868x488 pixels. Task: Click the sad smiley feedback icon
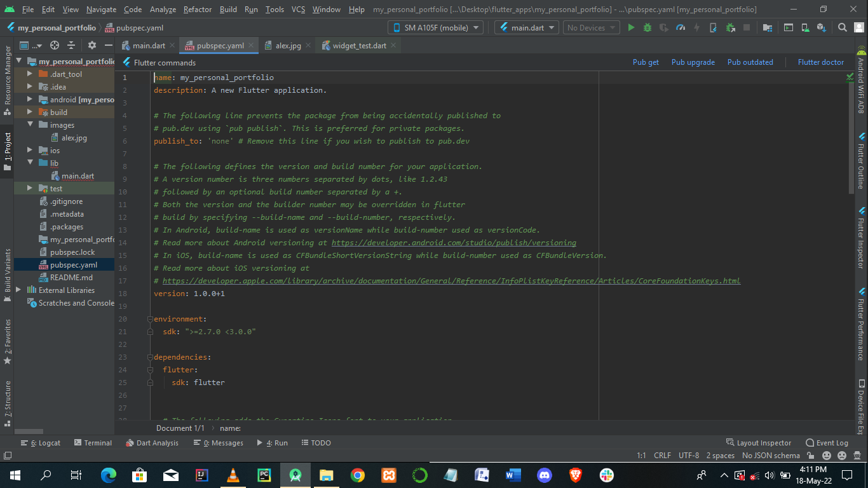click(842, 456)
